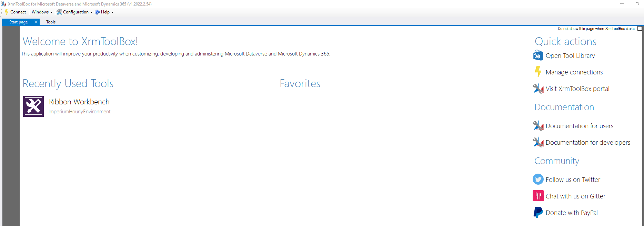Select the Start page tab
The height and width of the screenshot is (226, 644).
[18, 22]
